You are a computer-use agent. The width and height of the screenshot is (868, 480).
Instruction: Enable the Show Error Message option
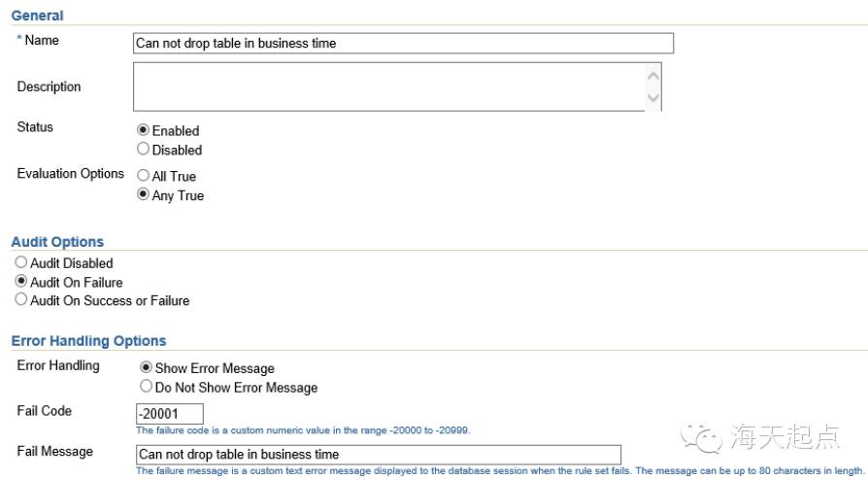[x=147, y=368]
